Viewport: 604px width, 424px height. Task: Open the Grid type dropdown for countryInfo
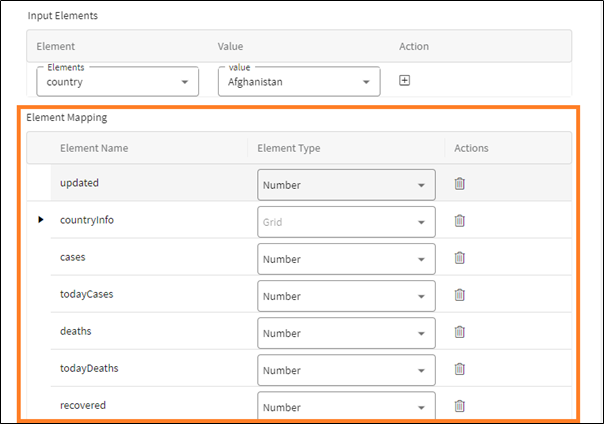click(x=346, y=222)
